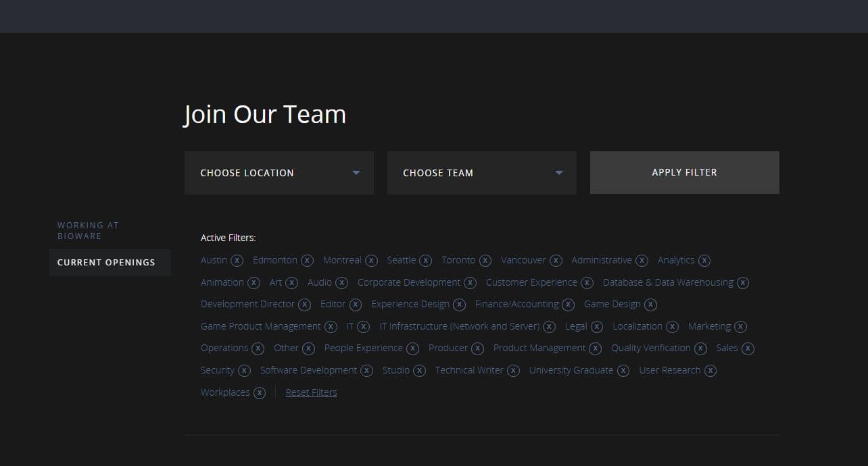Remove the Quality Verification filter x icon
Screen dimensions: 868x466
click(x=700, y=348)
